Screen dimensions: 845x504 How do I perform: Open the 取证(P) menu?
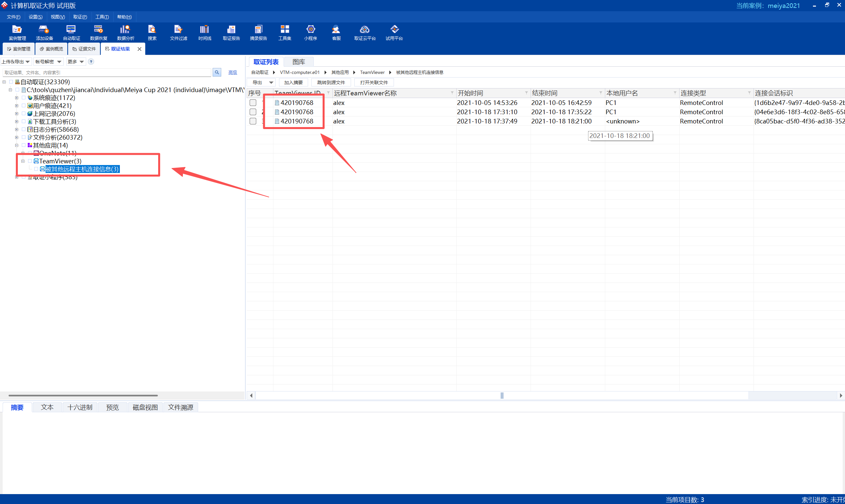pos(80,17)
